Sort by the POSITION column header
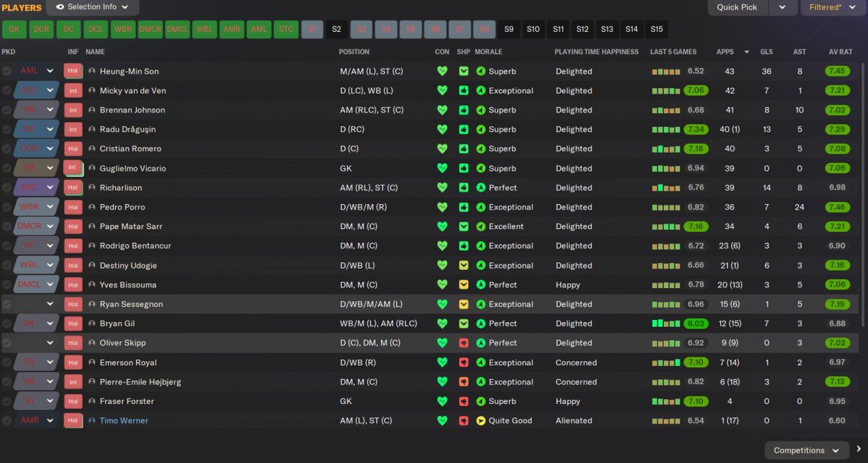Image resolution: width=868 pixels, height=463 pixels. [354, 52]
